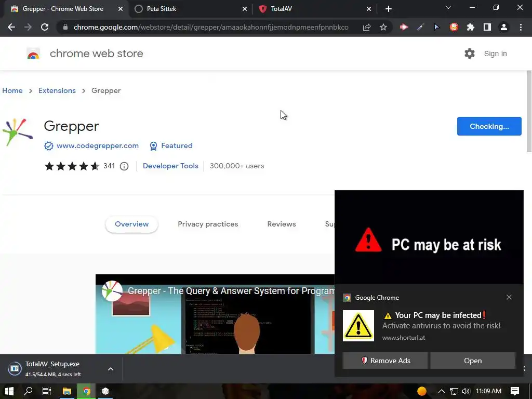Visit www.codegrepper.com link

[x=97, y=145]
